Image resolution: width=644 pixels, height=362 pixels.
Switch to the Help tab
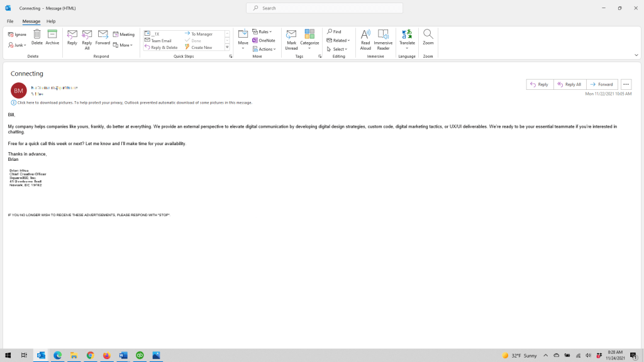[51, 21]
